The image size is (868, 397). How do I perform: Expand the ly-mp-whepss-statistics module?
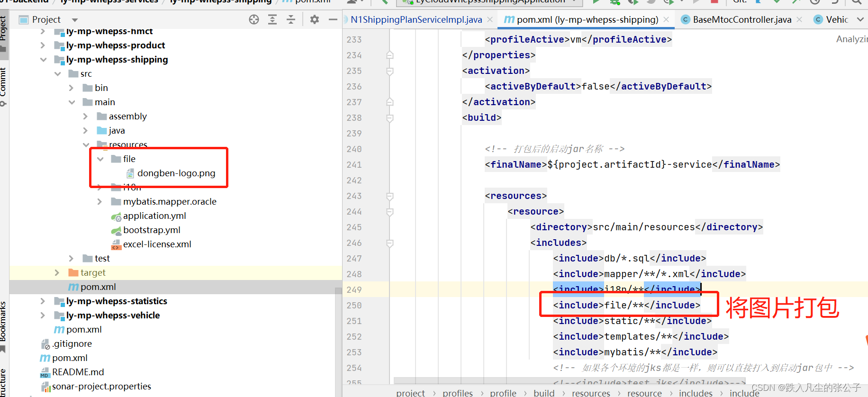pyautogui.click(x=43, y=301)
